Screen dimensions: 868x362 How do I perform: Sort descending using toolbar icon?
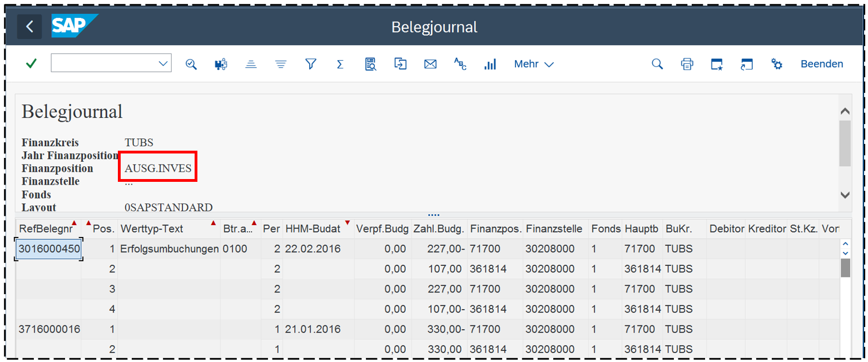click(281, 64)
